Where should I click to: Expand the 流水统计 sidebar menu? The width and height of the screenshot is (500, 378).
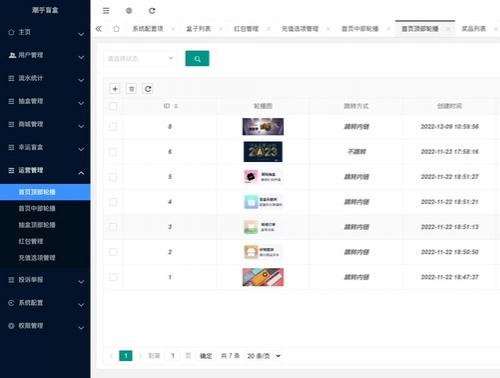pos(45,78)
